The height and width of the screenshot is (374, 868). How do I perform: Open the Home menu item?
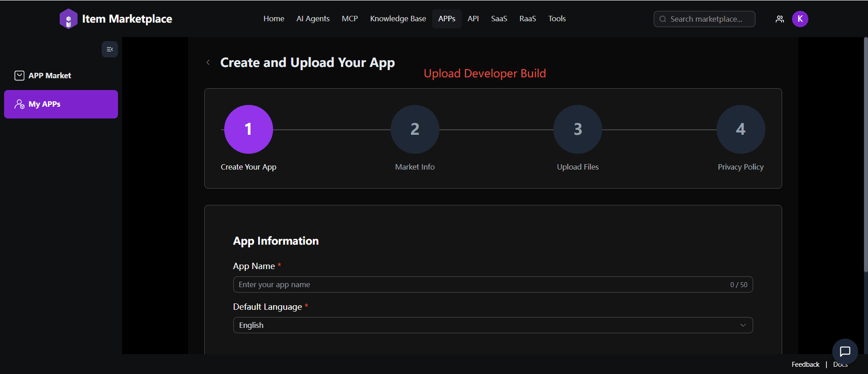coord(274,19)
